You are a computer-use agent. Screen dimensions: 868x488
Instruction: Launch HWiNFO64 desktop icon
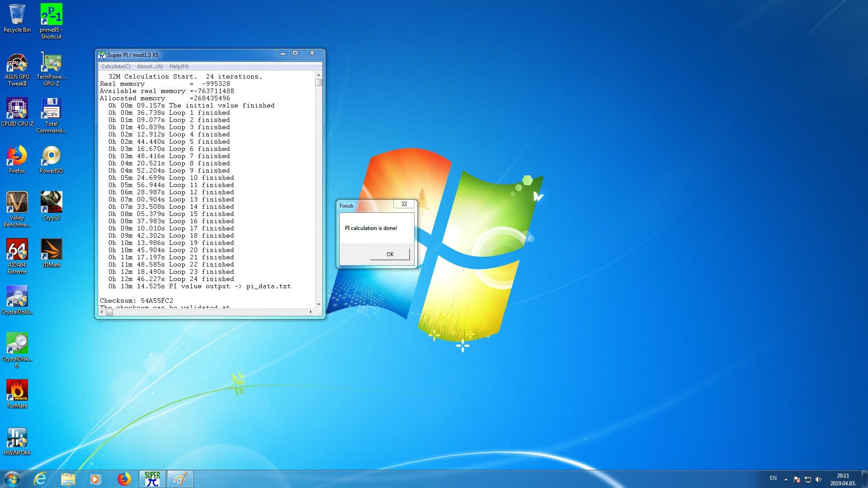[17, 441]
